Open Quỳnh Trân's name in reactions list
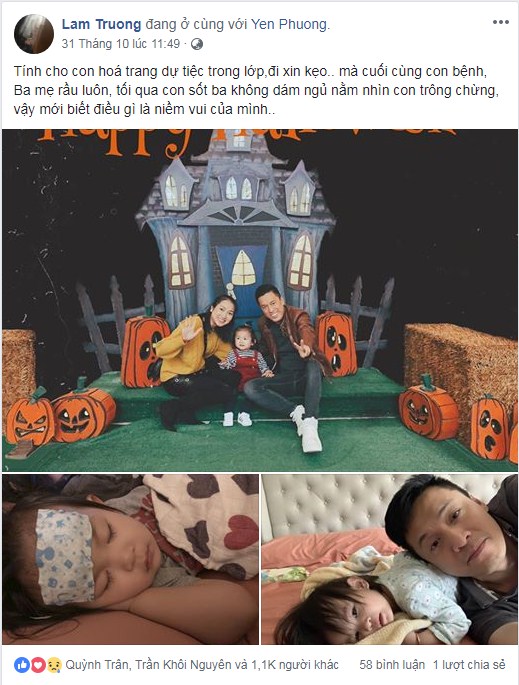The image size is (519, 685). [97, 665]
